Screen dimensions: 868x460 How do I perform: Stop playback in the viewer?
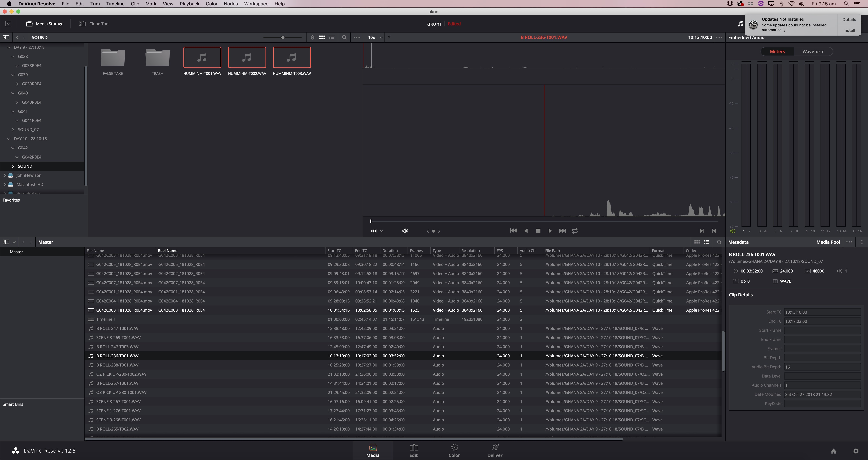(538, 231)
